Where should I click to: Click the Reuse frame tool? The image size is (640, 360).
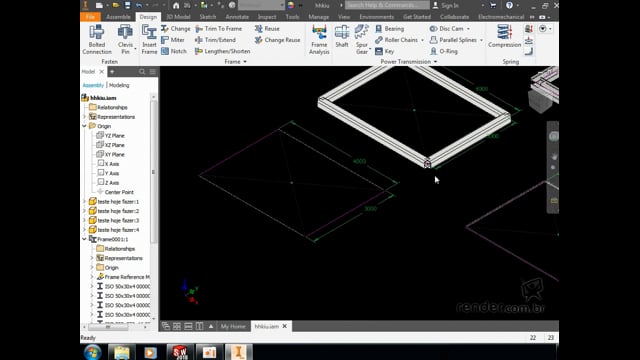267,29
